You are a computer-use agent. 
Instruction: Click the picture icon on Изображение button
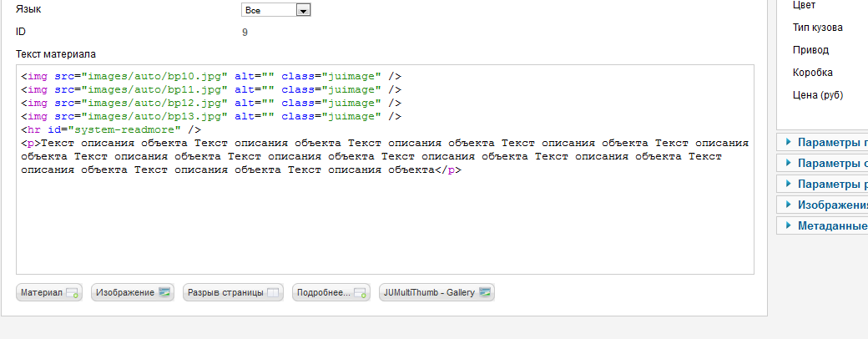164,292
